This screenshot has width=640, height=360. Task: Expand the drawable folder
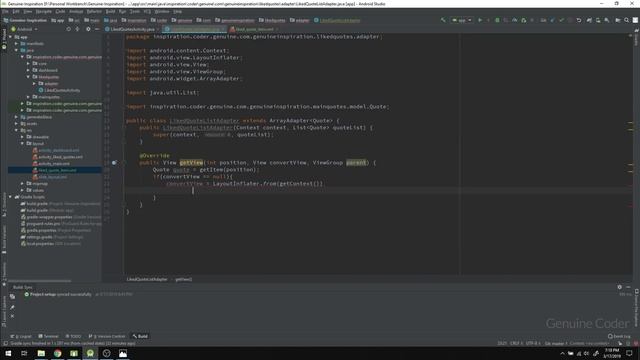point(22,137)
